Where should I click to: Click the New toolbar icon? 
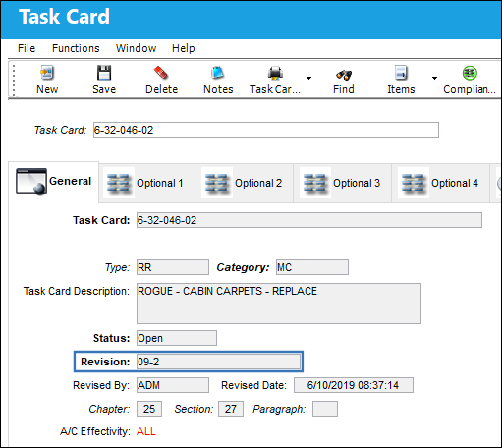coord(47,74)
